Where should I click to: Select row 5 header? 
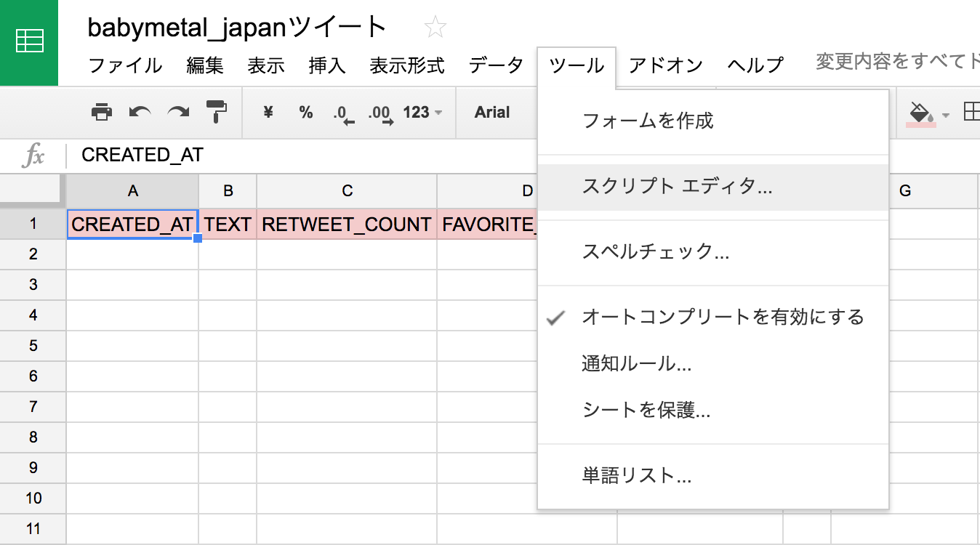click(x=33, y=346)
